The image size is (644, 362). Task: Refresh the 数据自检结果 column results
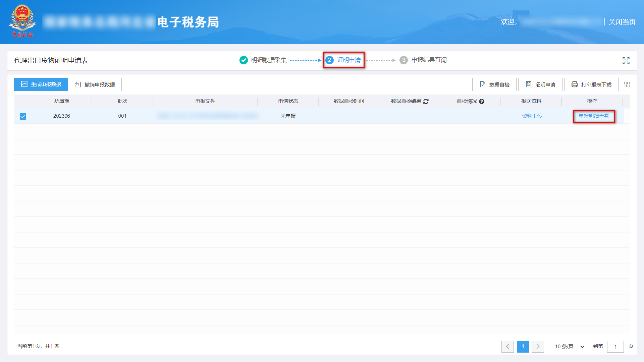[x=426, y=101]
